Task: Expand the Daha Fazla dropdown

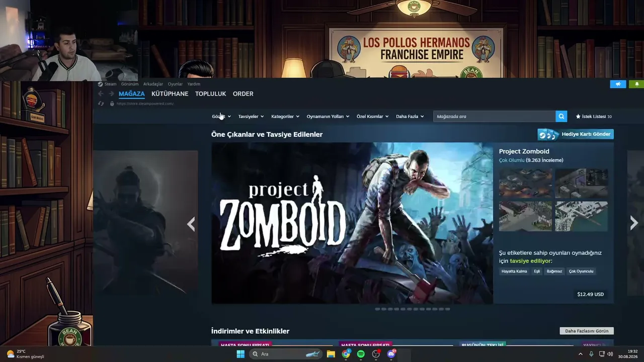Action: [x=410, y=116]
